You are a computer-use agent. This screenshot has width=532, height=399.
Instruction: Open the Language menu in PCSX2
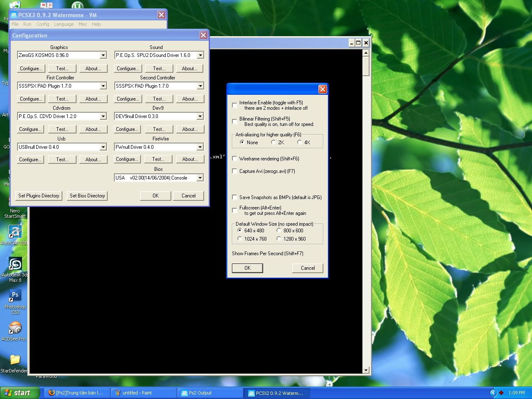64,24
